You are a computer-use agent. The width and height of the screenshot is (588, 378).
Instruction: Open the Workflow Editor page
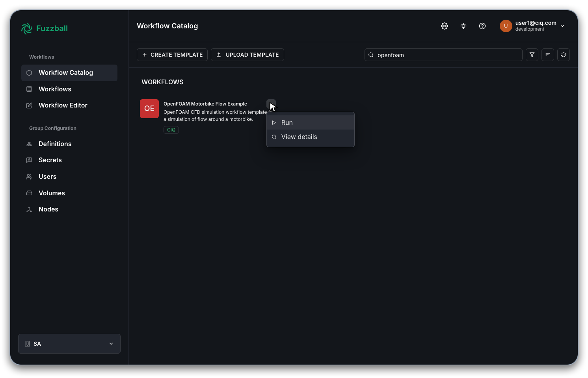click(69, 106)
